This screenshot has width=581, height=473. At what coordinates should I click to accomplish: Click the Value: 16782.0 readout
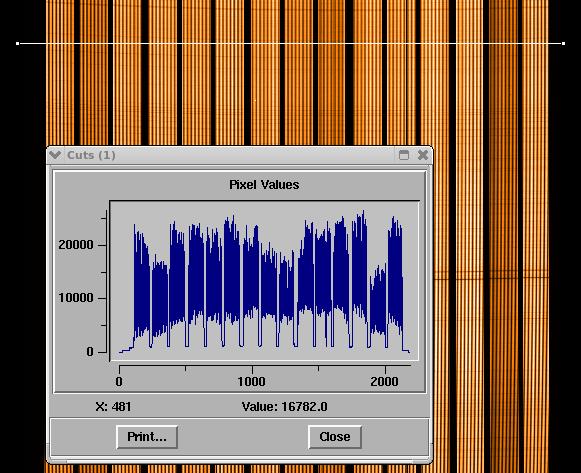pyautogui.click(x=285, y=407)
